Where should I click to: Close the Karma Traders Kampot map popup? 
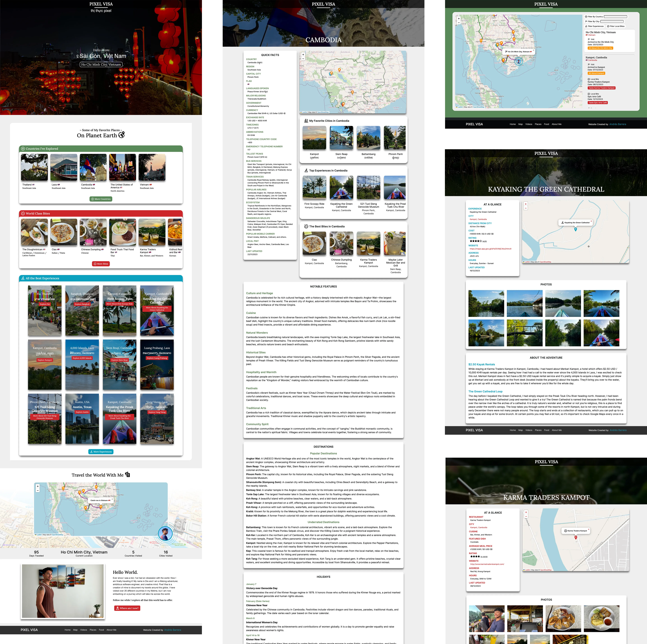pos(588,529)
